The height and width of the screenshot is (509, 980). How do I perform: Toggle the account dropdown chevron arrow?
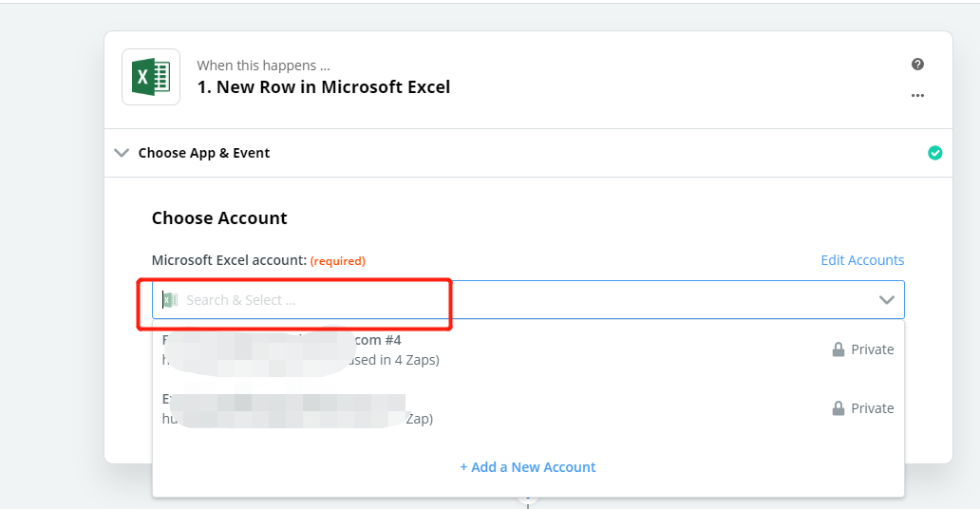(x=886, y=300)
